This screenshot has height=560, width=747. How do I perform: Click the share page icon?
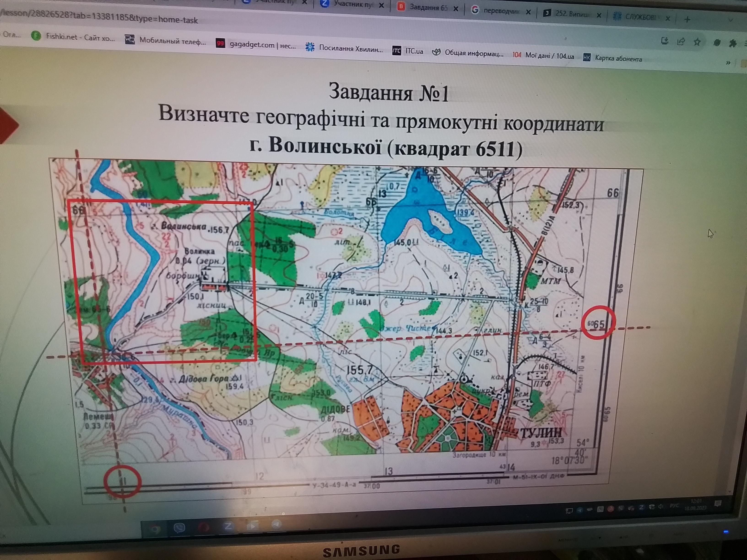(x=681, y=41)
